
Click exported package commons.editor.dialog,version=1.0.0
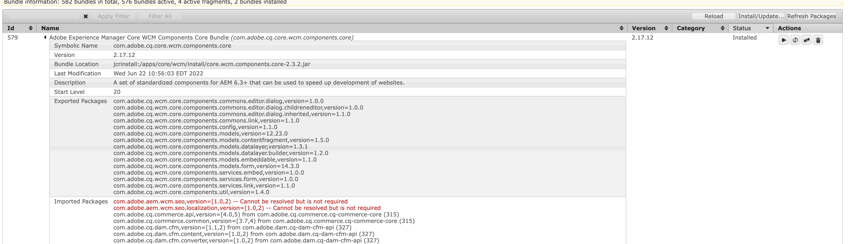[218, 101]
